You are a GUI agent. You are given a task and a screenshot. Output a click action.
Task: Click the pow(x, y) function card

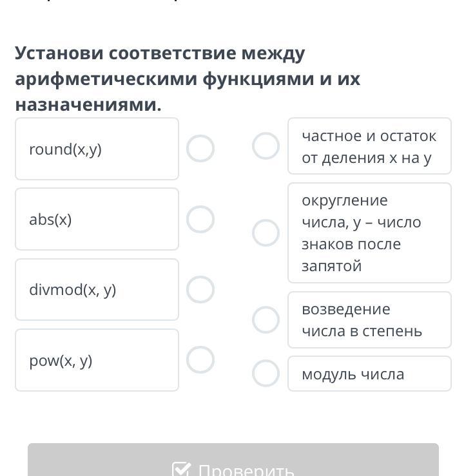pyautogui.click(x=97, y=360)
